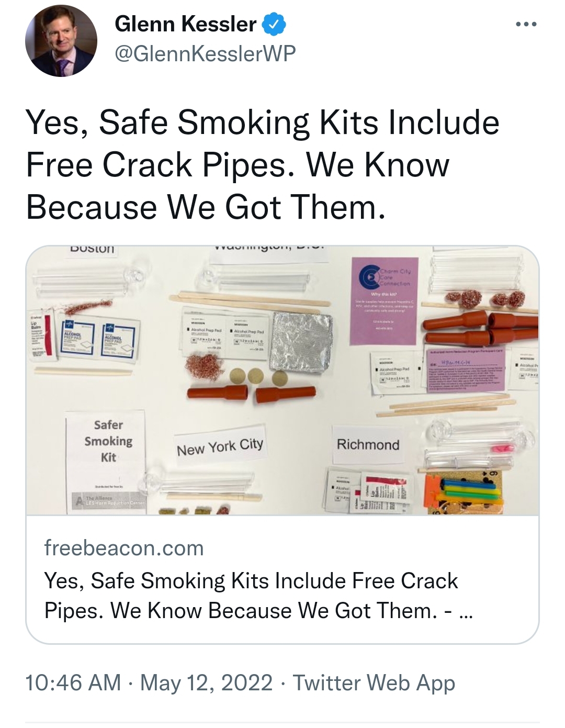The height and width of the screenshot is (728, 565).
Task: Click the 10:46 AM timestamp
Action: tap(73, 682)
